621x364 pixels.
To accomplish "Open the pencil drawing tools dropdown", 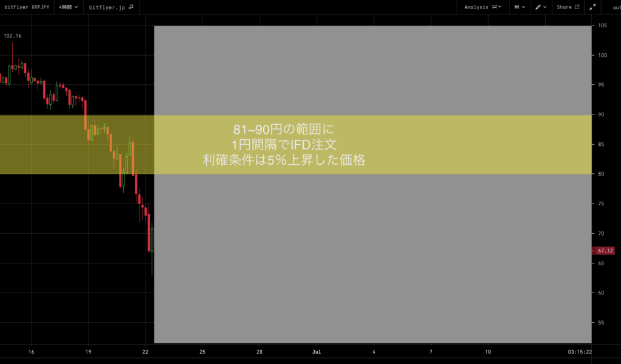I will coord(541,7).
